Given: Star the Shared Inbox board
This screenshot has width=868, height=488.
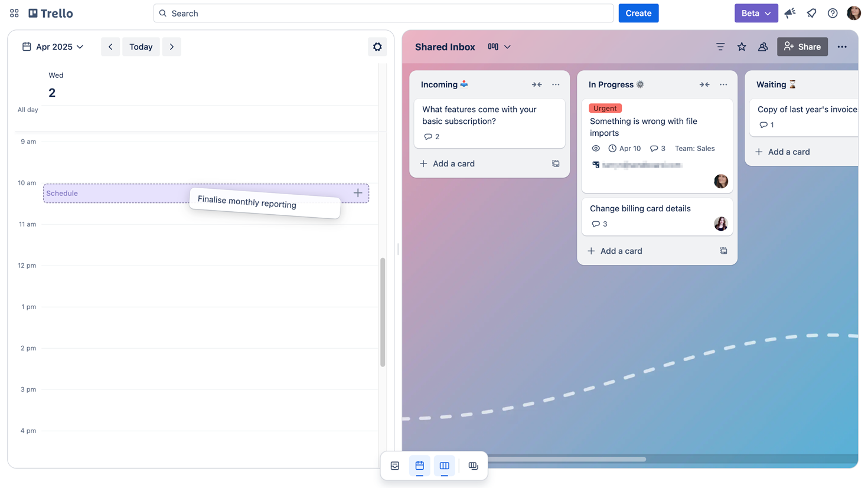Looking at the screenshot, I should [741, 47].
